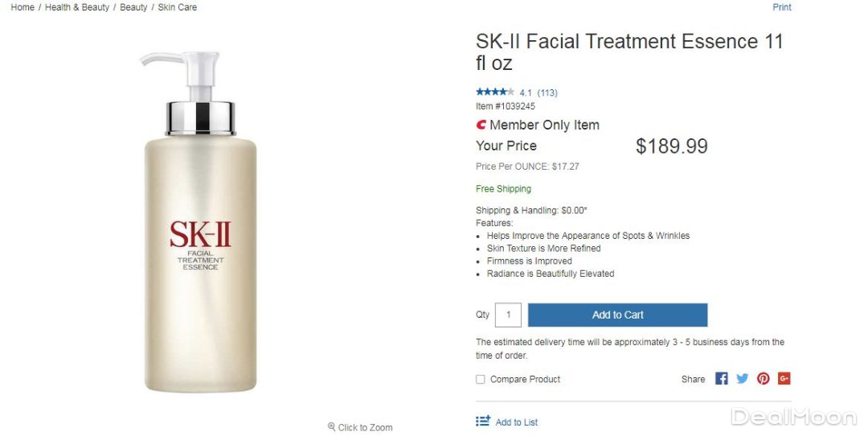868x436 pixels.
Task: Click the star rating icons
Action: (494, 93)
